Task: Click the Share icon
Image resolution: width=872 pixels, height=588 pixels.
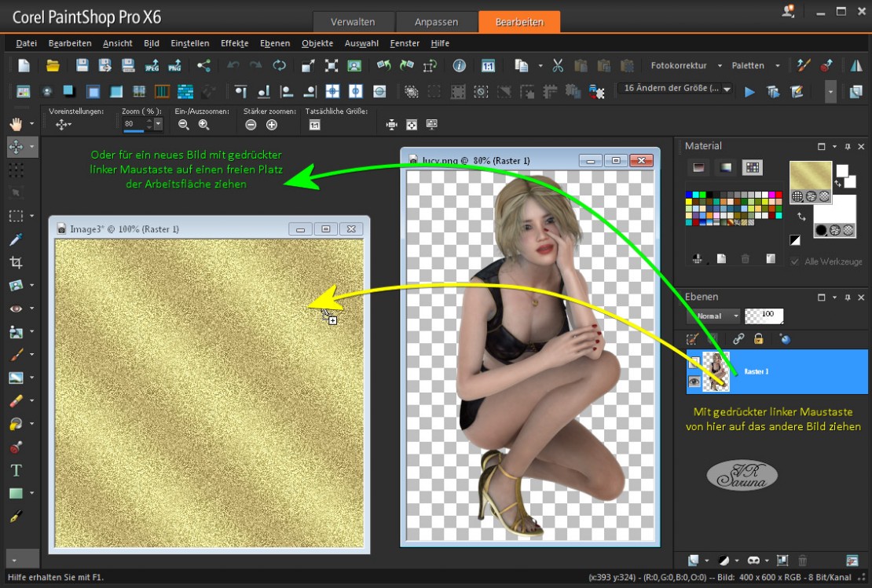Action: click(204, 66)
